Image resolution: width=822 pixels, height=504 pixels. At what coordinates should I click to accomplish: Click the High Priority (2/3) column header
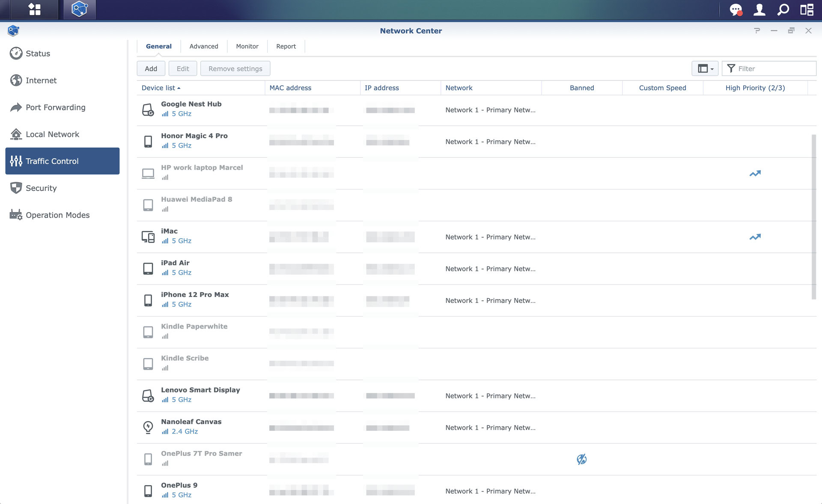[x=756, y=88]
